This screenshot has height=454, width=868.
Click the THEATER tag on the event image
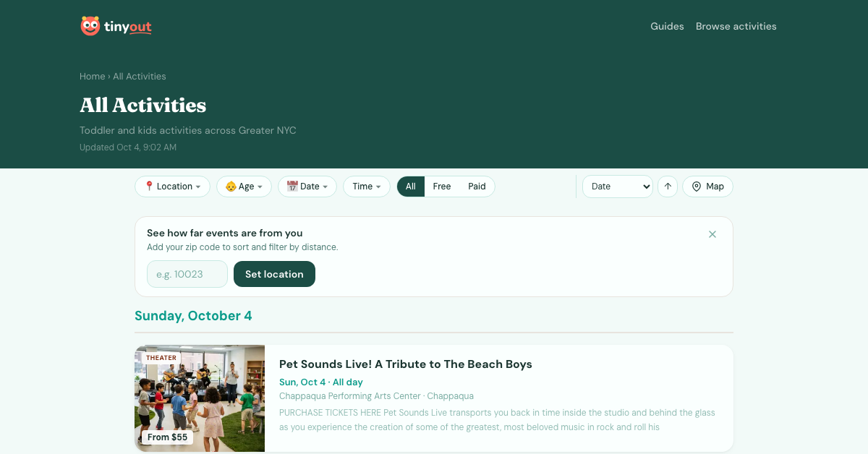(x=161, y=358)
